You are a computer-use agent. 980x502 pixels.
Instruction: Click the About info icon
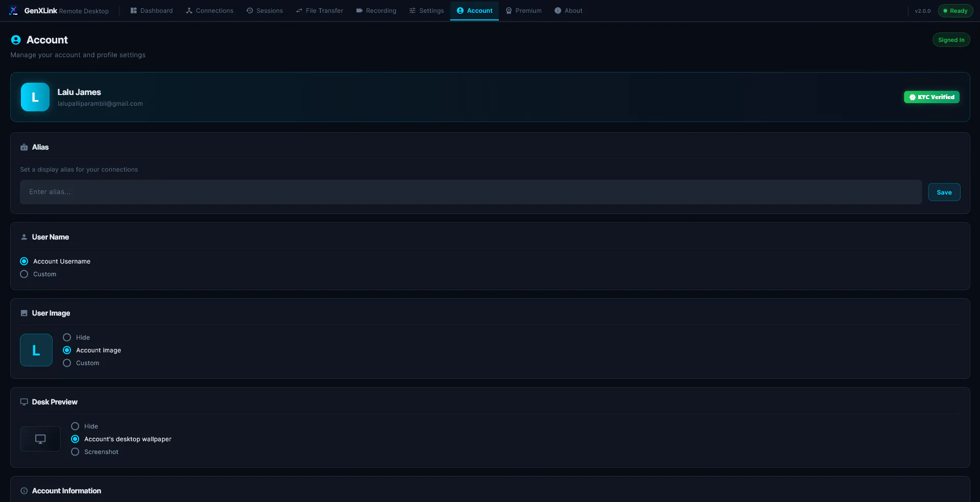558,11
